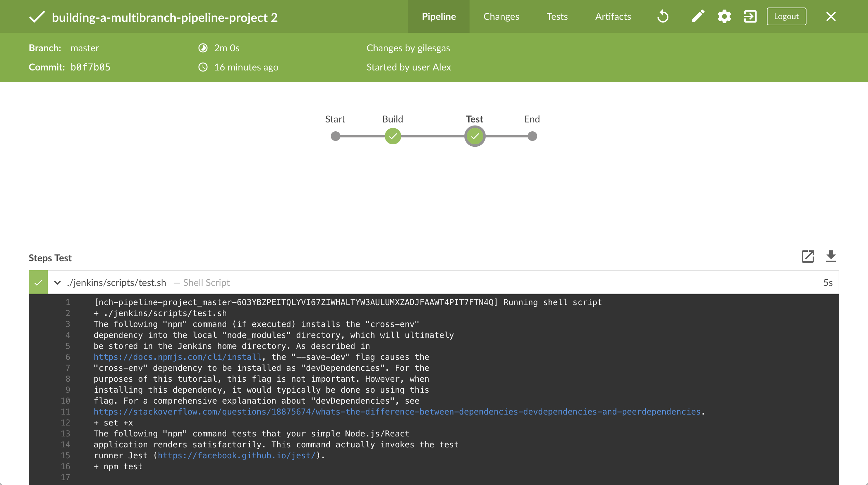Click the Pipeline tab
Image resolution: width=868 pixels, height=485 pixels.
[x=439, y=16]
